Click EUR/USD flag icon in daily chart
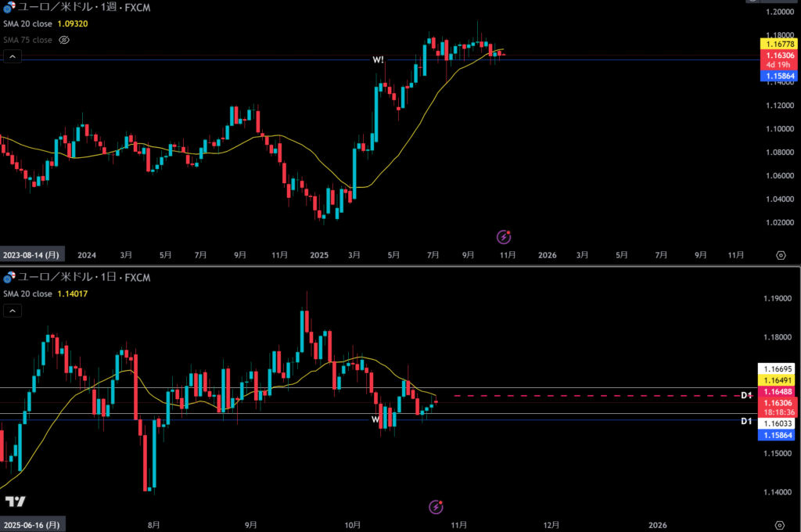 click(9, 278)
